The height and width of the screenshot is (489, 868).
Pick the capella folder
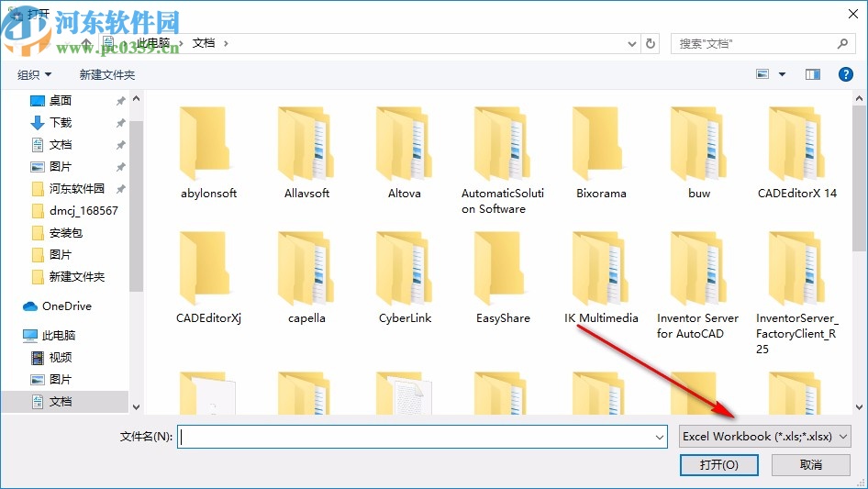click(306, 277)
